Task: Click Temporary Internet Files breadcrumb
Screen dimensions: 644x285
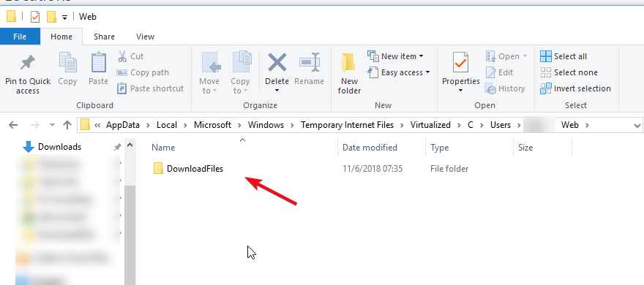Action: tap(347, 125)
